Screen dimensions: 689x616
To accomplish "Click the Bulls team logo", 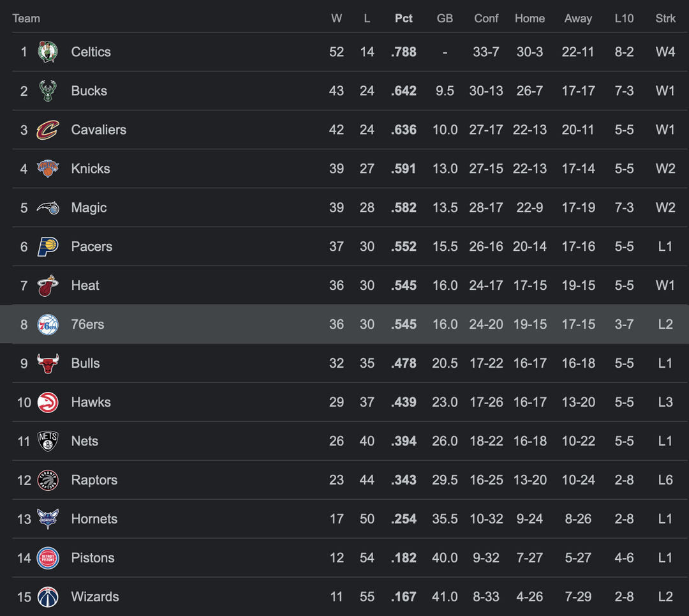I will click(x=48, y=363).
